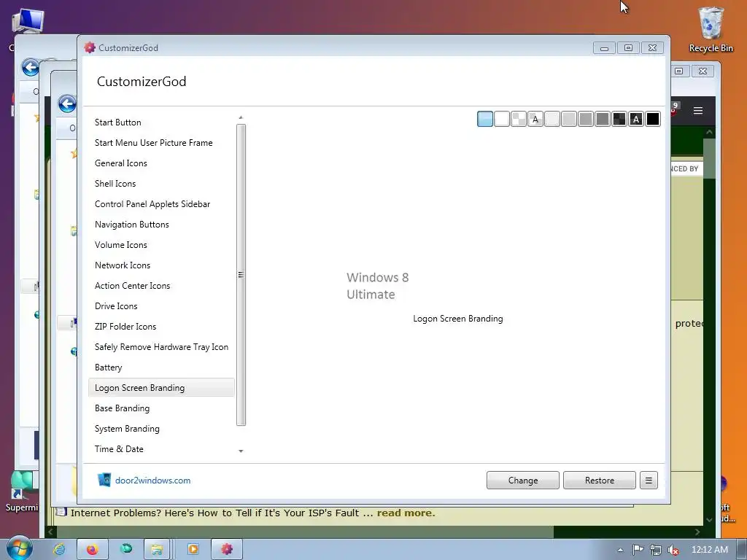This screenshot has height=560, width=747.
Task: Select the light blue highlighted background swatch
Action: [485, 119]
